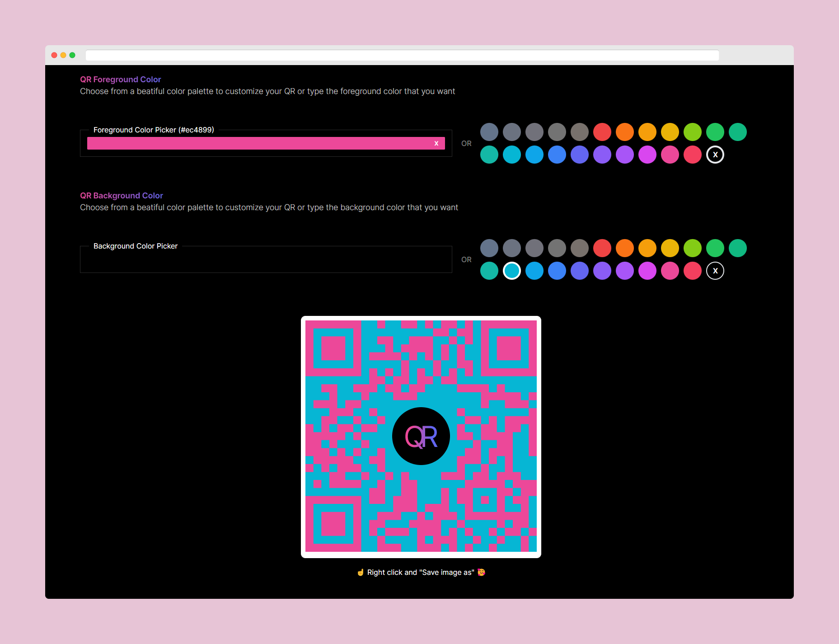The width and height of the screenshot is (839, 644).
Task: Reset foreground palette with the X circle
Action: tap(715, 155)
